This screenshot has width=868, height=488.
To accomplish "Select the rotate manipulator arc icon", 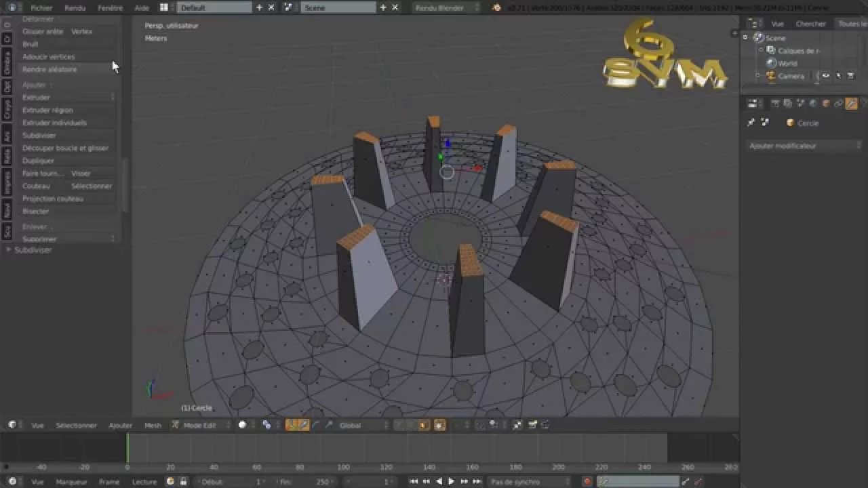I will (316, 425).
